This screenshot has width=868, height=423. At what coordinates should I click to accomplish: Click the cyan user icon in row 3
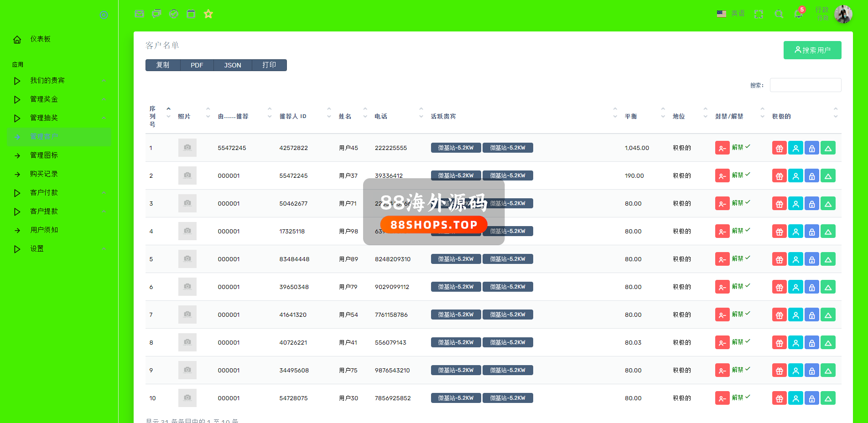point(795,204)
